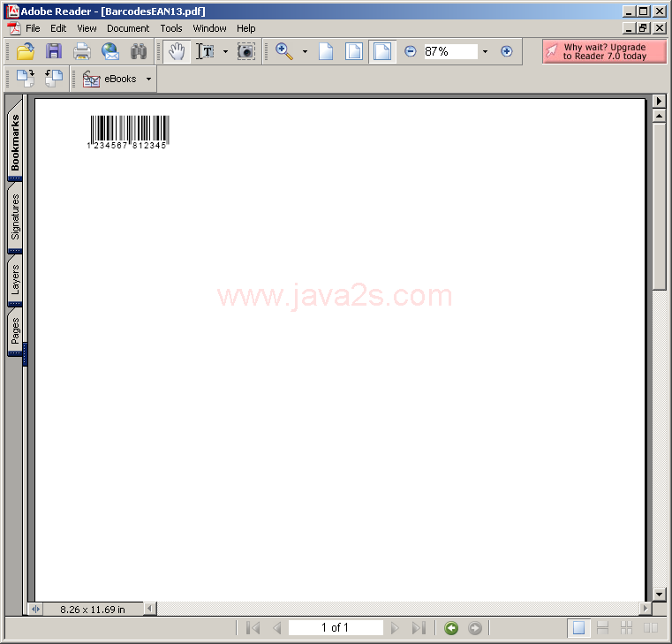Viewport: 672px width, 644px height.
Task: Open the Document menu
Action: pos(128,28)
